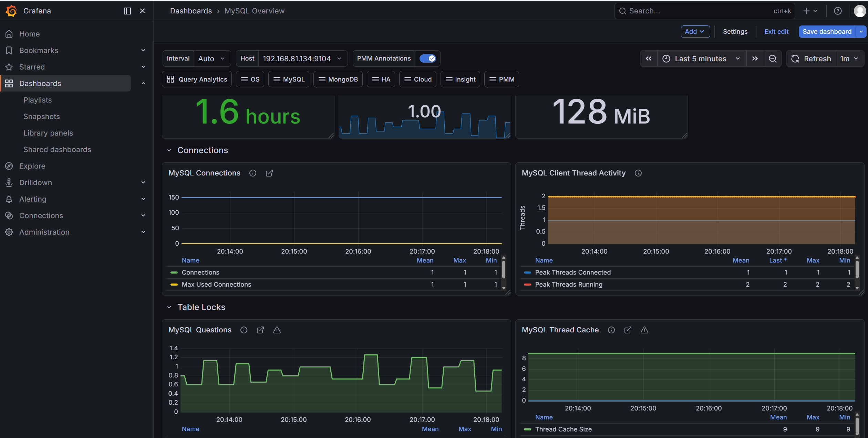Viewport: 868px width, 438px height.
Task: Click MySQL Questions warning triangle icon
Action: tap(277, 330)
